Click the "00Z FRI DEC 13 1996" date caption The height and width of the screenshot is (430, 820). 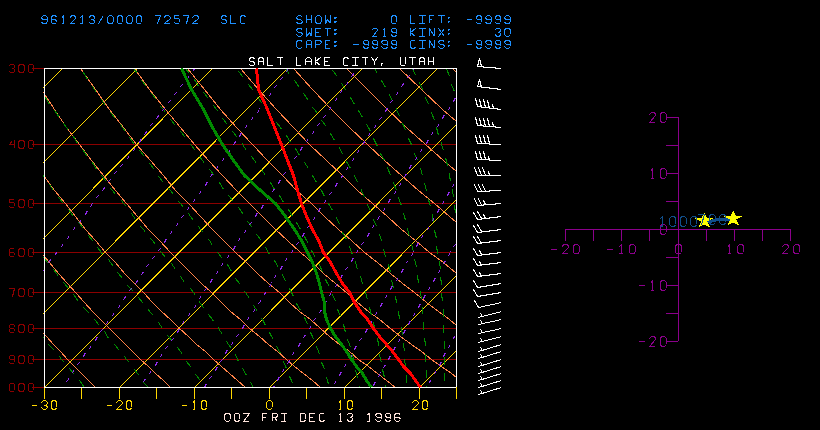313,418
